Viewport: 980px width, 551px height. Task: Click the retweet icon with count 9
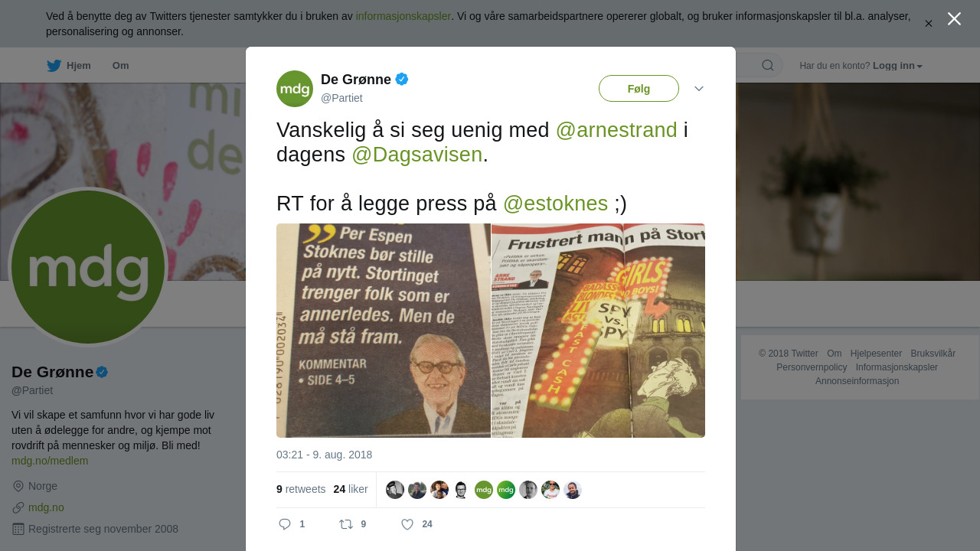346,524
